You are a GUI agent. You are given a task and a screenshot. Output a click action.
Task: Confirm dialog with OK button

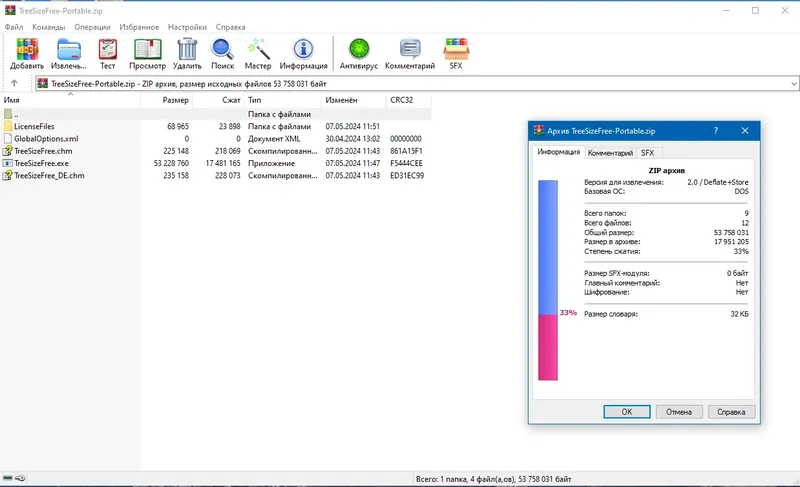tap(627, 412)
